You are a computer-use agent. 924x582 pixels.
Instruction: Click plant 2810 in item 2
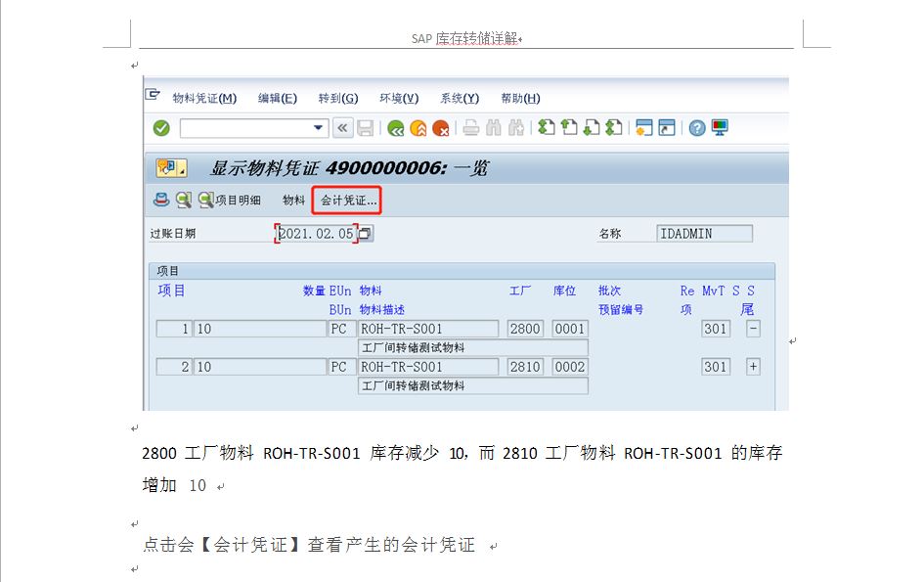525,367
